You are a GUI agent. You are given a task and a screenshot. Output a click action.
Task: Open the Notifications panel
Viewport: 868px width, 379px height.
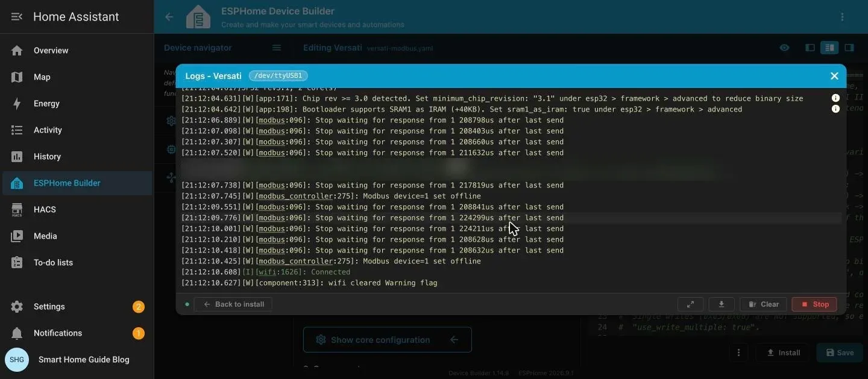coord(77,333)
